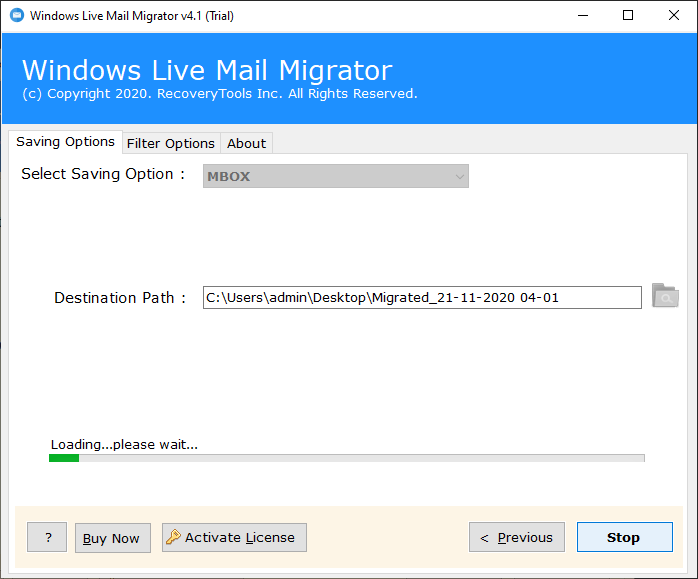The width and height of the screenshot is (698, 579).
Task: Click the 'Loading...please wait...' status text
Action: [x=124, y=444]
